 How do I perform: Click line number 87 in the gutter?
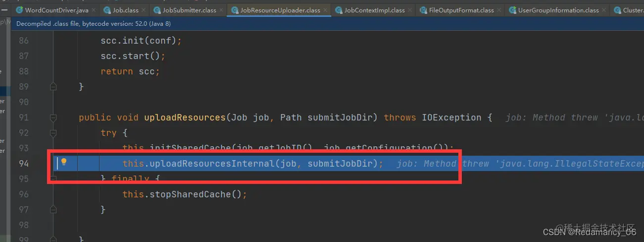pos(24,56)
